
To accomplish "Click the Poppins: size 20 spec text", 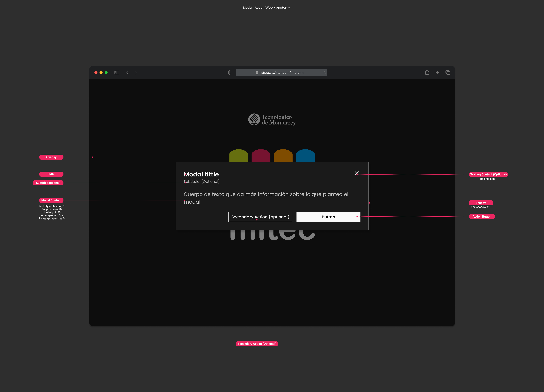I will point(51,209).
